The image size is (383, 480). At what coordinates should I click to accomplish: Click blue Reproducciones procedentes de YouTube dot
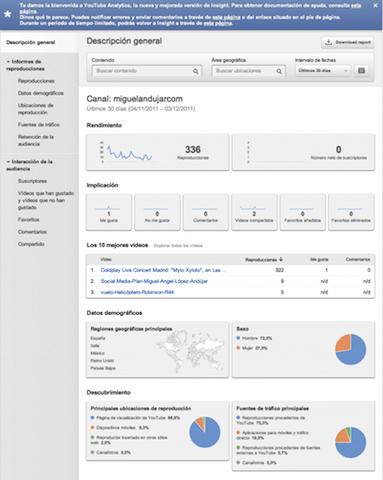tap(238, 418)
